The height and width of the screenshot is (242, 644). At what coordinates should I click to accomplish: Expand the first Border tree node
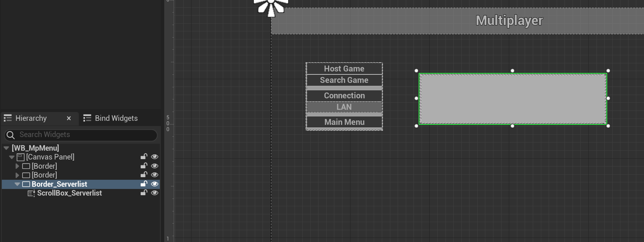coord(17,166)
